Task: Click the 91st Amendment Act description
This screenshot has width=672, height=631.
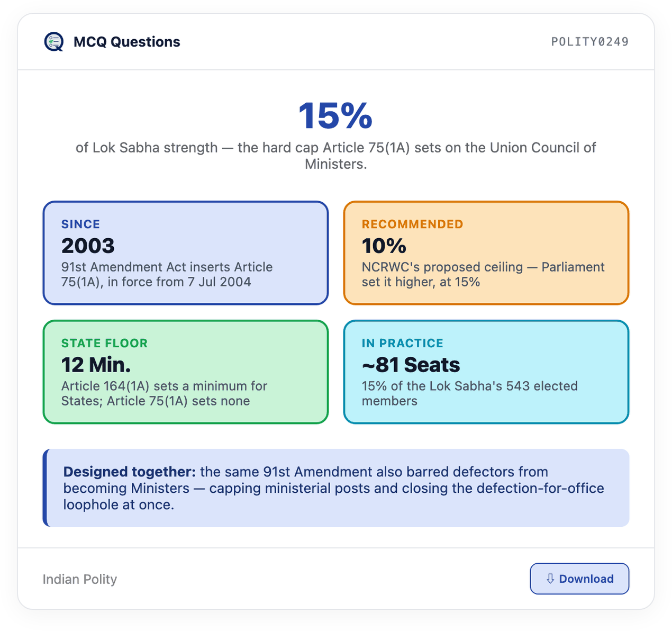Action: pos(167,274)
